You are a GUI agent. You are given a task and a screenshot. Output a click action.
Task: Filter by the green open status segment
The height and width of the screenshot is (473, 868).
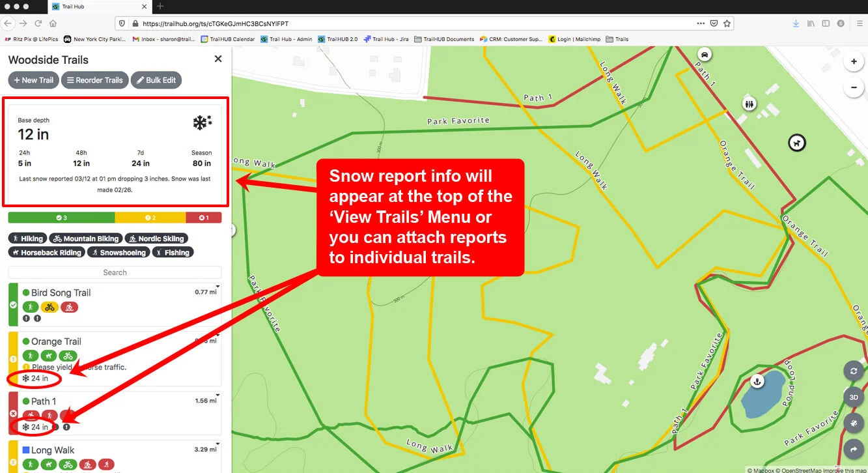coord(62,218)
